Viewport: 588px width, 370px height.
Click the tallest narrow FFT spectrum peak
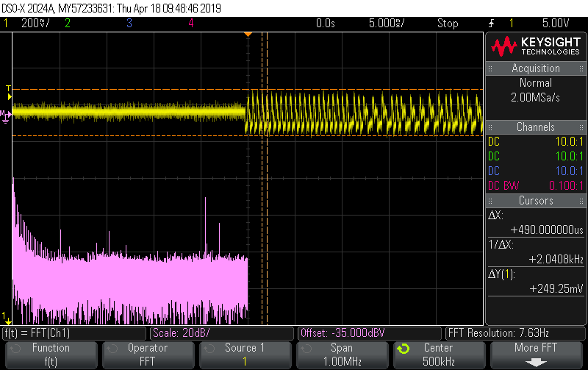click(x=206, y=225)
